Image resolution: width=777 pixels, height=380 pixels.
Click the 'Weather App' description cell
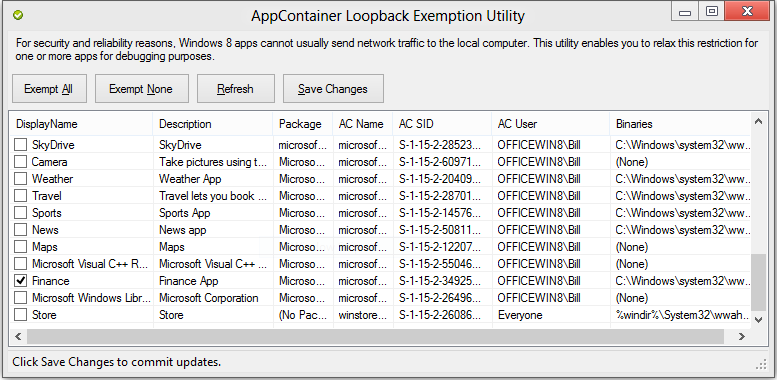(x=213, y=178)
